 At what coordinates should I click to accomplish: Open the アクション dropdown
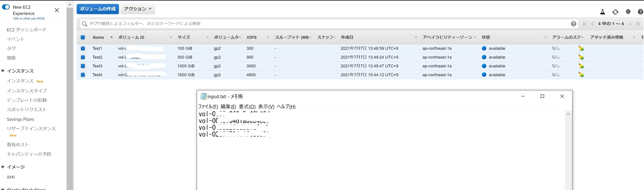coord(138,9)
